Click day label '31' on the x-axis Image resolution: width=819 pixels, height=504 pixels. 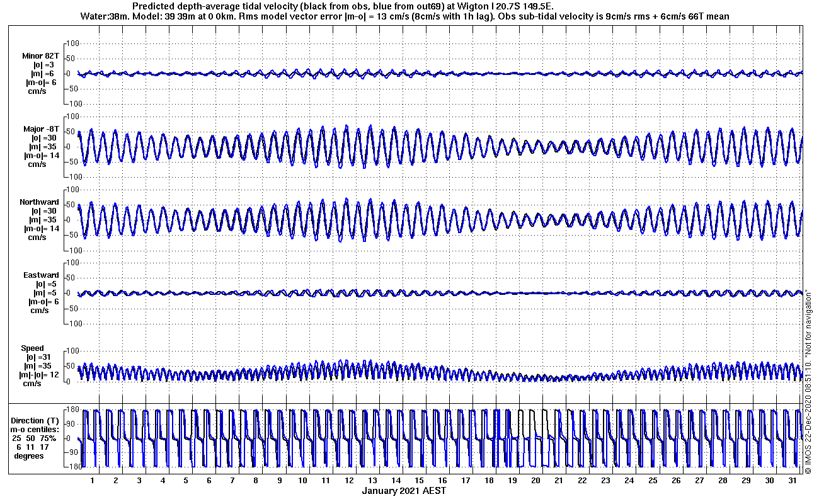792,480
